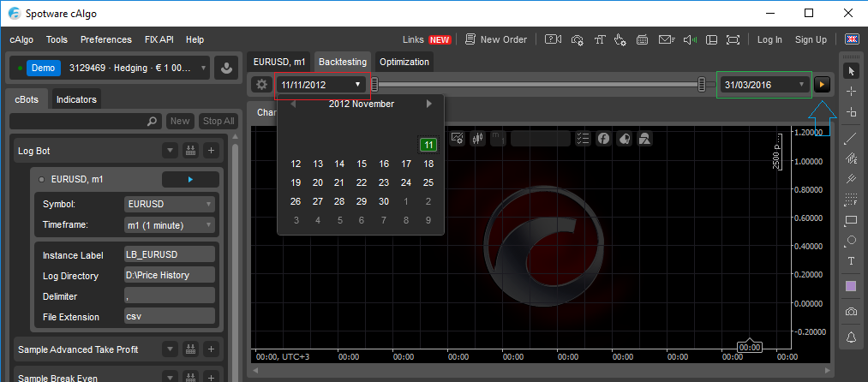868x382 pixels.
Task: Start the EURUSD, m1 instance
Action: click(x=190, y=179)
